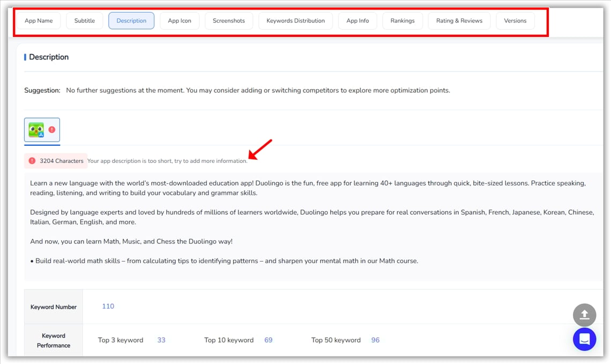
Task: Open the blue chat support bubble
Action: click(x=584, y=339)
